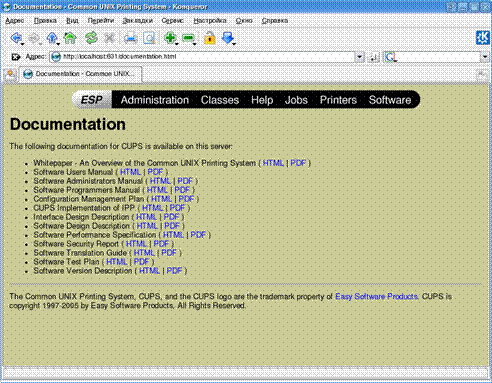492x383 pixels.
Task: Click the Go button next to address bar
Action: click(374, 57)
